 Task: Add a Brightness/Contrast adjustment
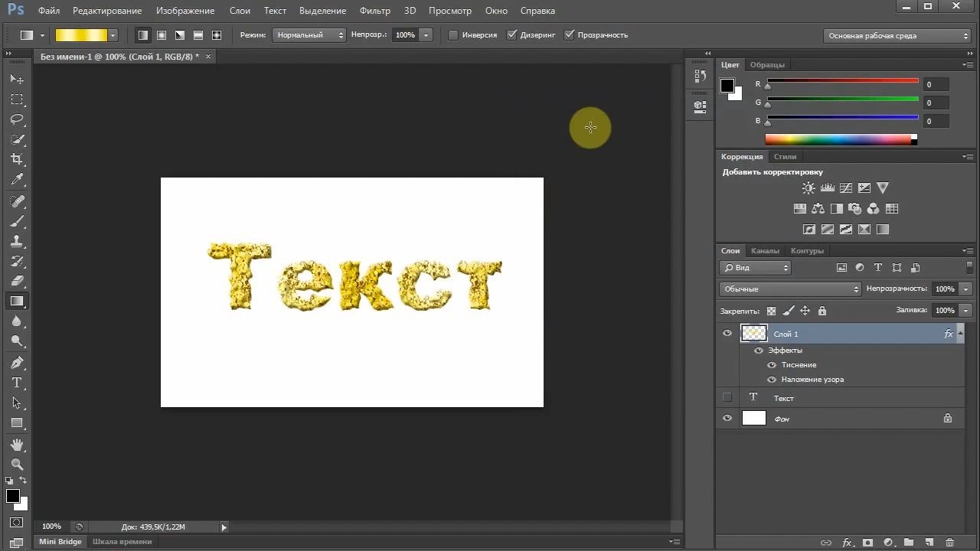click(808, 187)
